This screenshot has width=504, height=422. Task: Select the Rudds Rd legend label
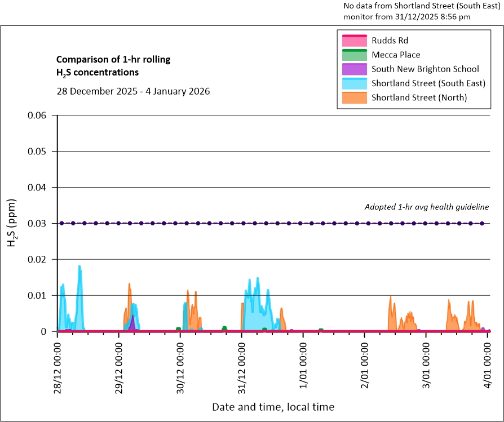[x=390, y=41]
